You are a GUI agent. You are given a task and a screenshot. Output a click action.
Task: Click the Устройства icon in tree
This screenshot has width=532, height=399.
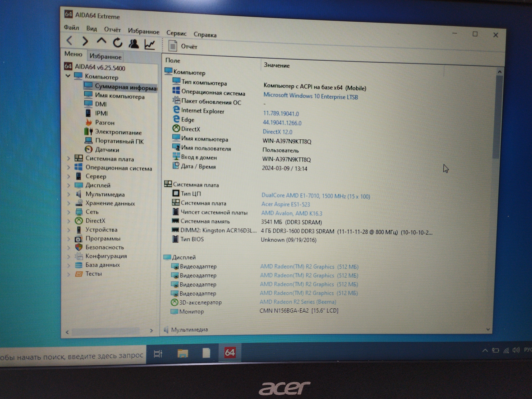(x=79, y=230)
